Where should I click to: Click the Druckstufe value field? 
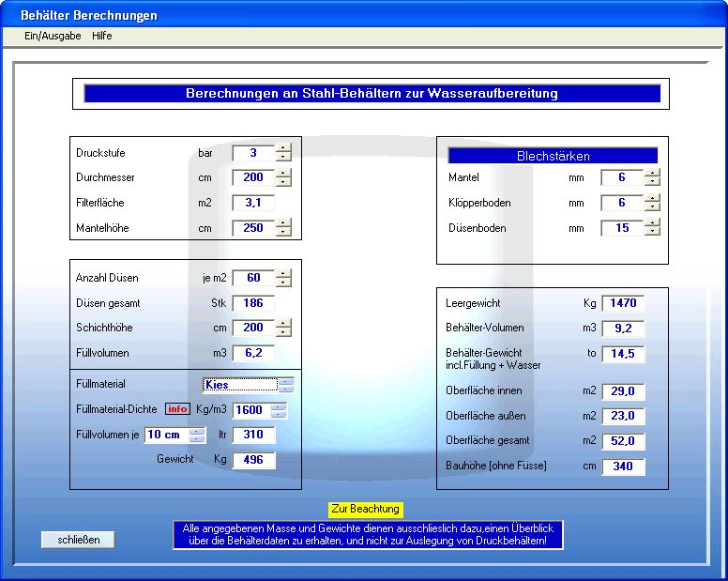[x=252, y=153]
